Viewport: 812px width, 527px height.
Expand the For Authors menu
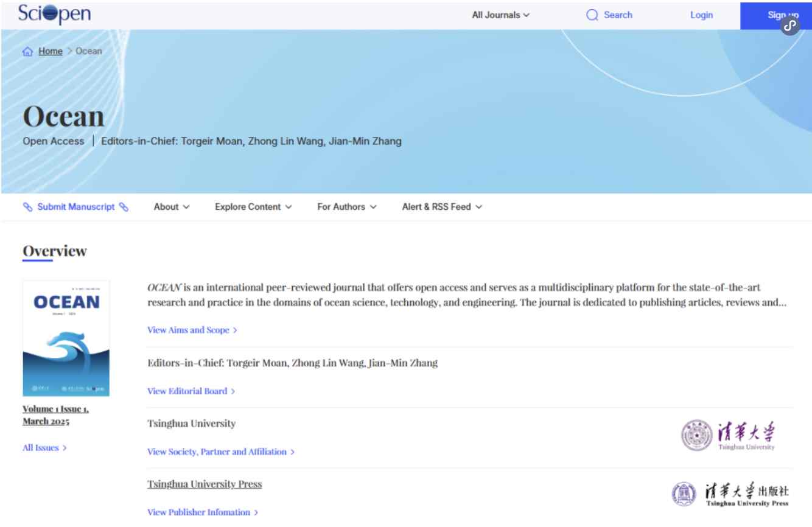click(x=347, y=207)
